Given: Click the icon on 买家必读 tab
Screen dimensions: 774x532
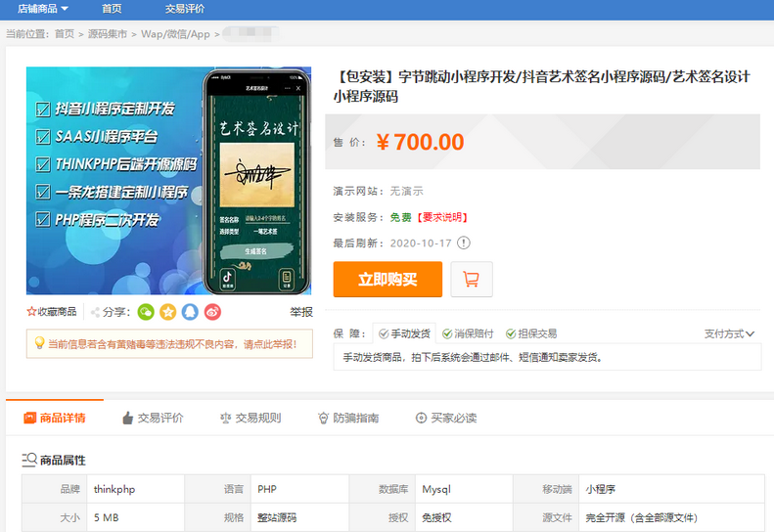Looking at the screenshot, I should click(x=421, y=418).
